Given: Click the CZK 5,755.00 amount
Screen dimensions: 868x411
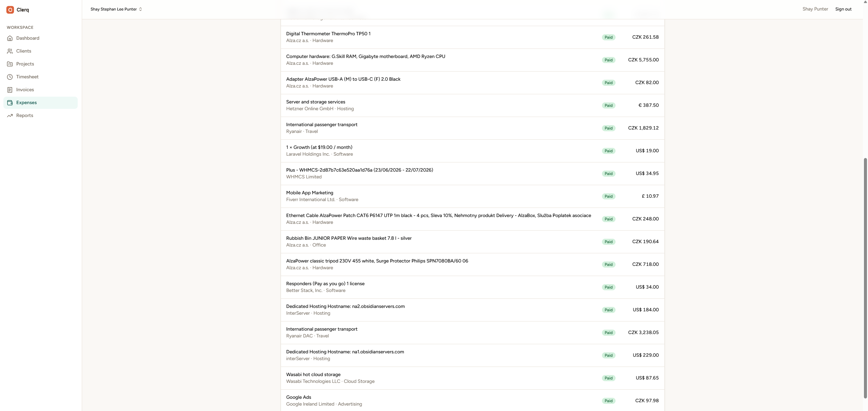Looking at the screenshot, I should [x=643, y=60].
